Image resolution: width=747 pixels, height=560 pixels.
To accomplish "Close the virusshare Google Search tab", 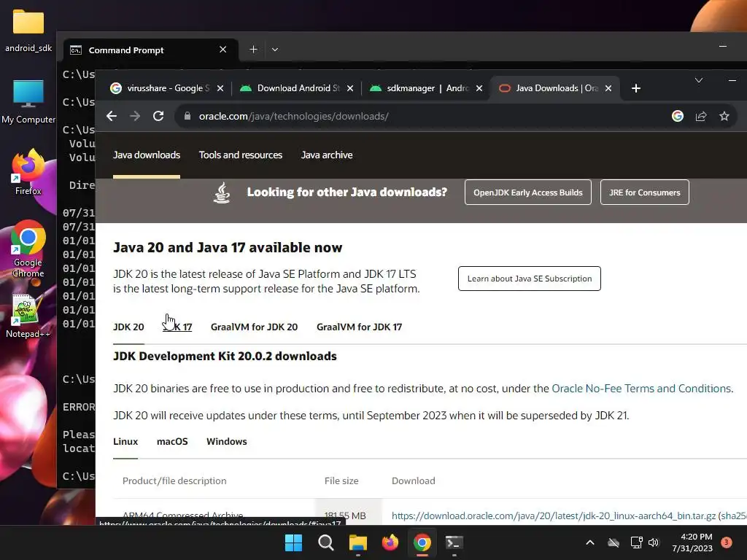I will click(220, 88).
